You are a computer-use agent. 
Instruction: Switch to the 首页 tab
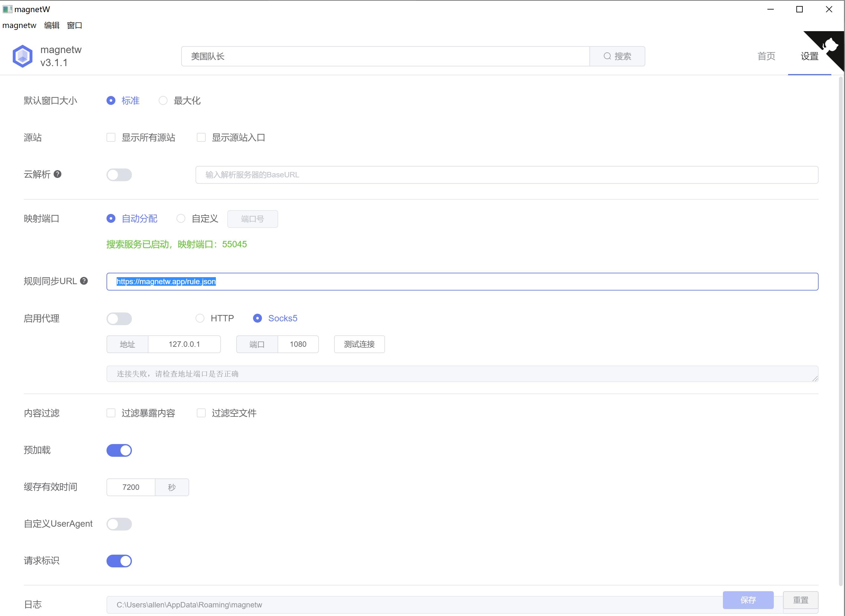[766, 56]
